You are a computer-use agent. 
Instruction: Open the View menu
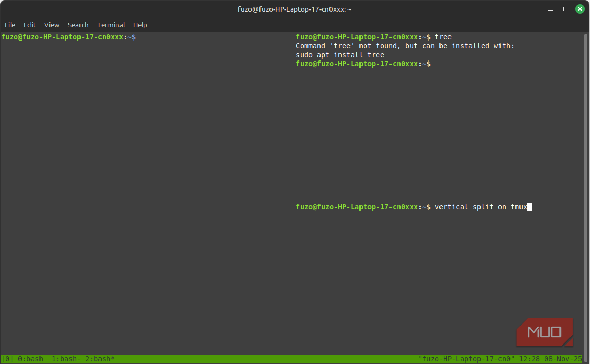tap(52, 25)
